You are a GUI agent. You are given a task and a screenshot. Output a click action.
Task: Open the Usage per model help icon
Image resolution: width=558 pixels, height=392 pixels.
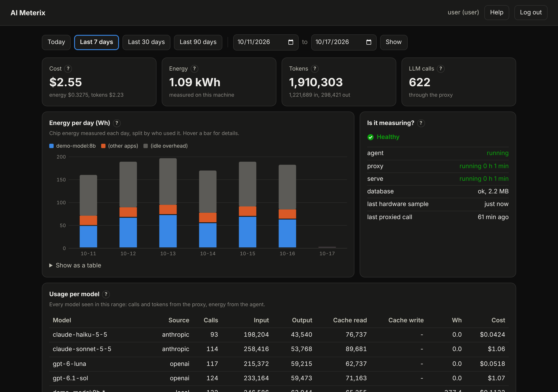point(106,294)
